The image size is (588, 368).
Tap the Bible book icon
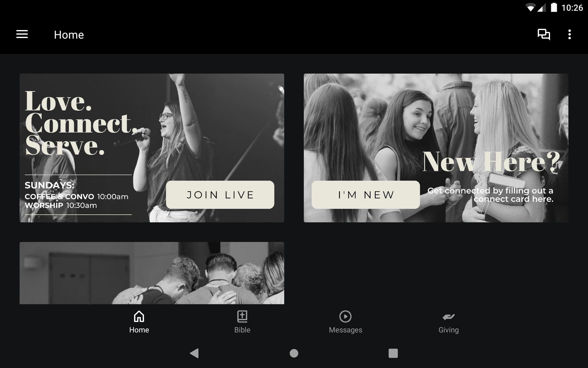(242, 316)
